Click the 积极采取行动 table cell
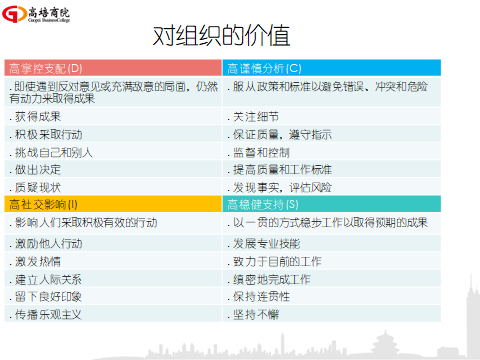The height and width of the screenshot is (360, 480). pos(113,134)
